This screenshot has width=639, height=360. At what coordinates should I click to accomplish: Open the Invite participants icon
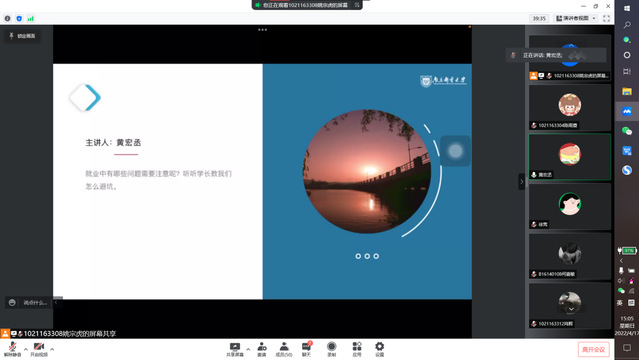(x=262, y=349)
